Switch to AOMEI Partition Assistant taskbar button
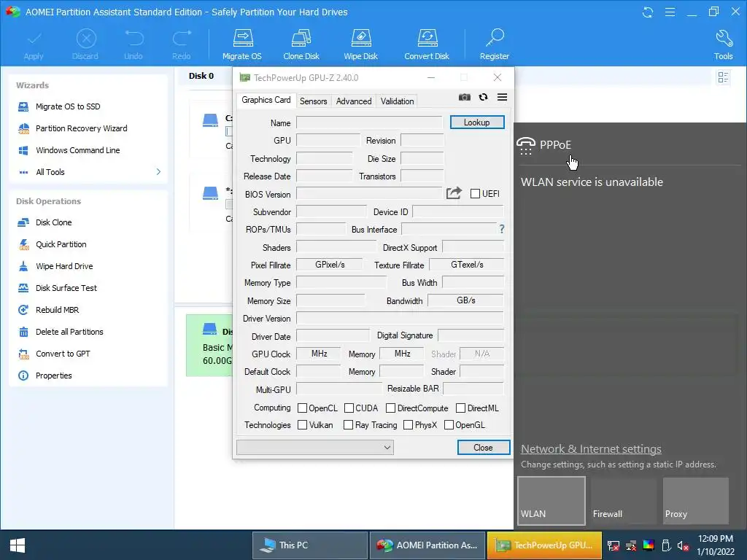Image resolution: width=747 pixels, height=560 pixels. coord(427,545)
